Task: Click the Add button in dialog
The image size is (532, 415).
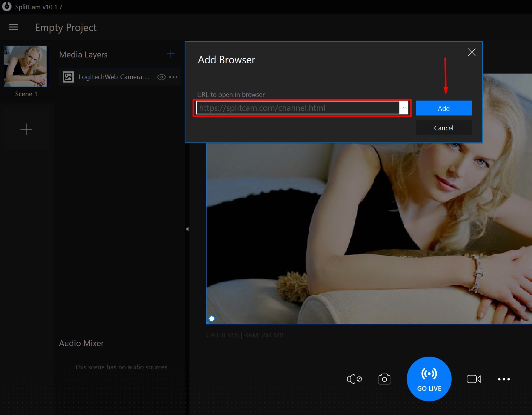Action: [x=443, y=108]
